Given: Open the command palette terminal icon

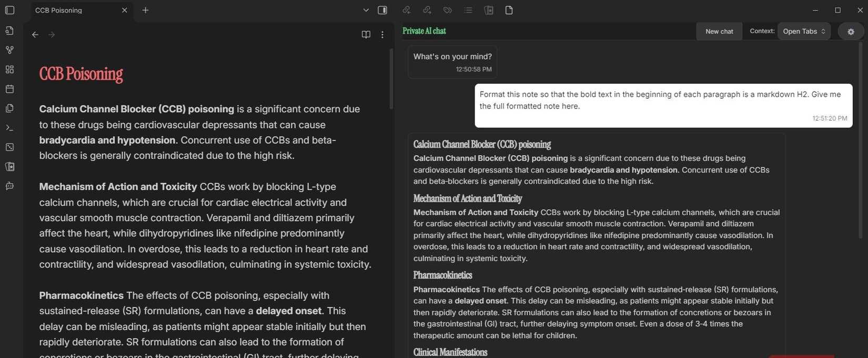Looking at the screenshot, I should pyautogui.click(x=9, y=128).
